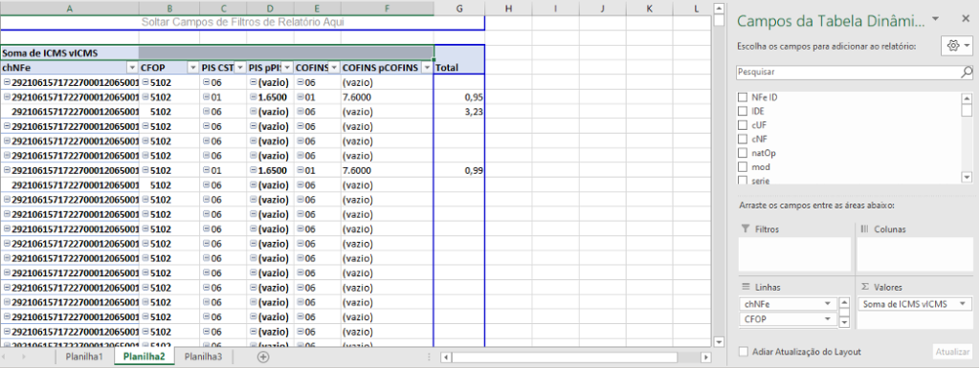
Task: Click the Filtros drop area
Action: (794, 254)
